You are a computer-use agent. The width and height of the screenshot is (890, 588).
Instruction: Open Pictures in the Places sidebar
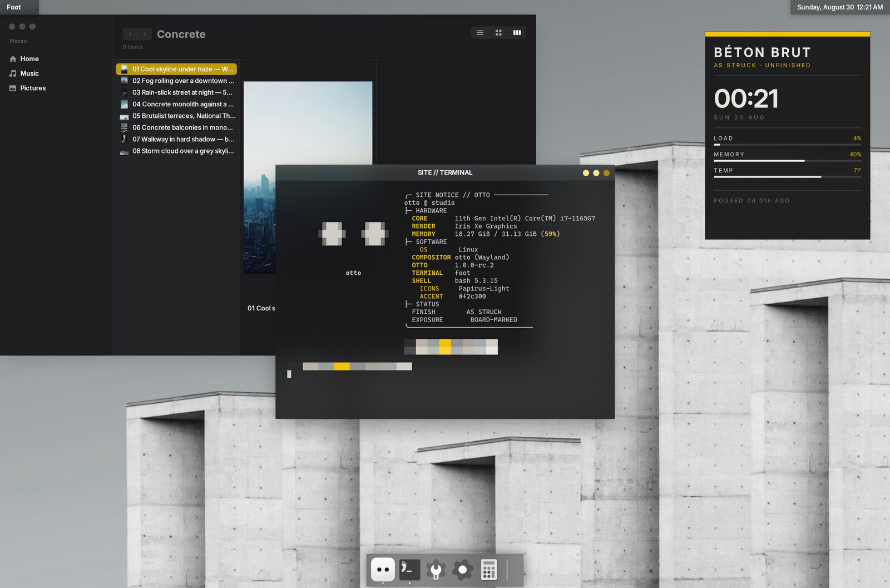pos(27,88)
